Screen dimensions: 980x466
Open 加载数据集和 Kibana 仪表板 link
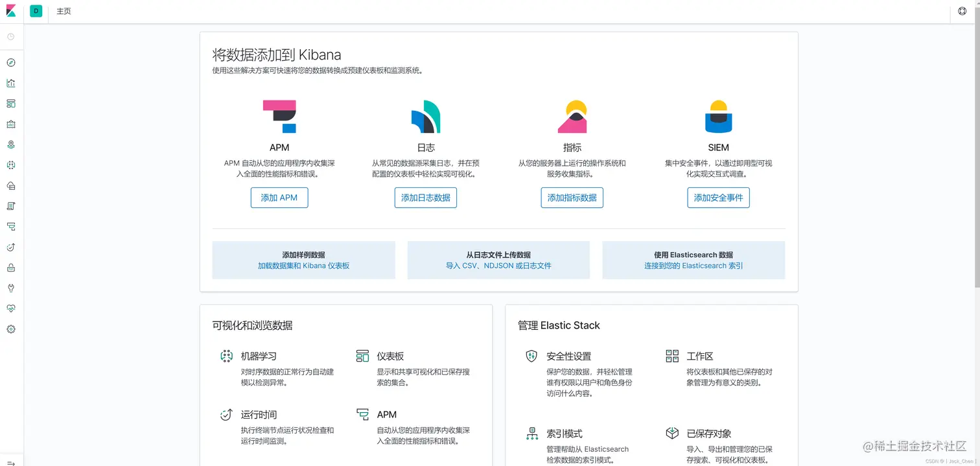303,266
